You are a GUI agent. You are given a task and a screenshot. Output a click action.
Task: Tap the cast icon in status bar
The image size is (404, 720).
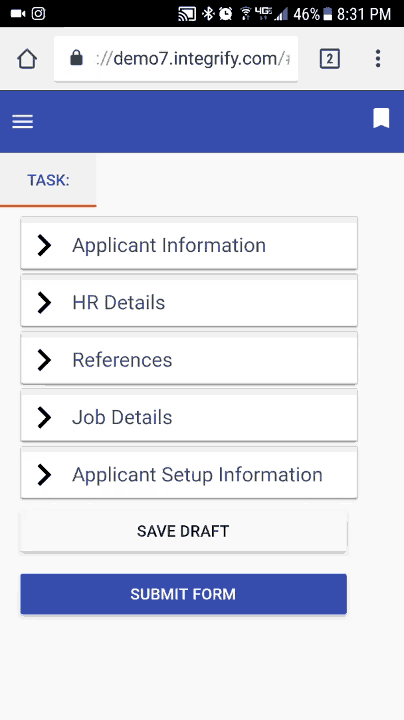point(187,14)
